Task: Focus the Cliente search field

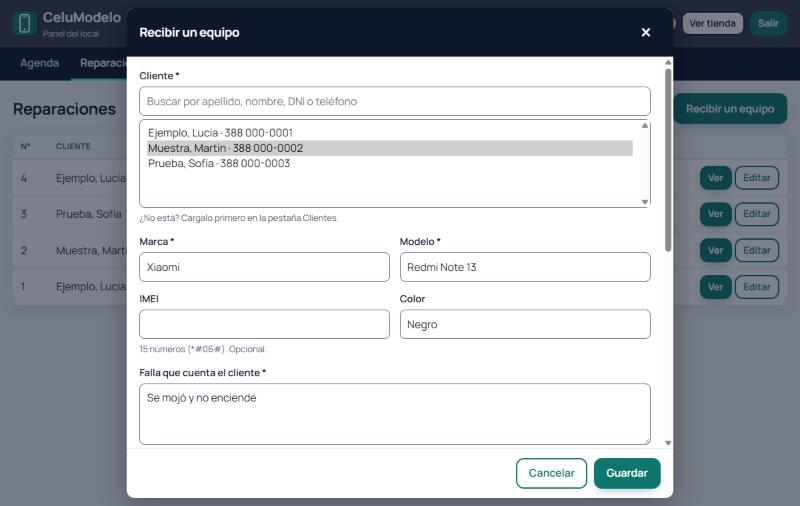Action: [394, 101]
